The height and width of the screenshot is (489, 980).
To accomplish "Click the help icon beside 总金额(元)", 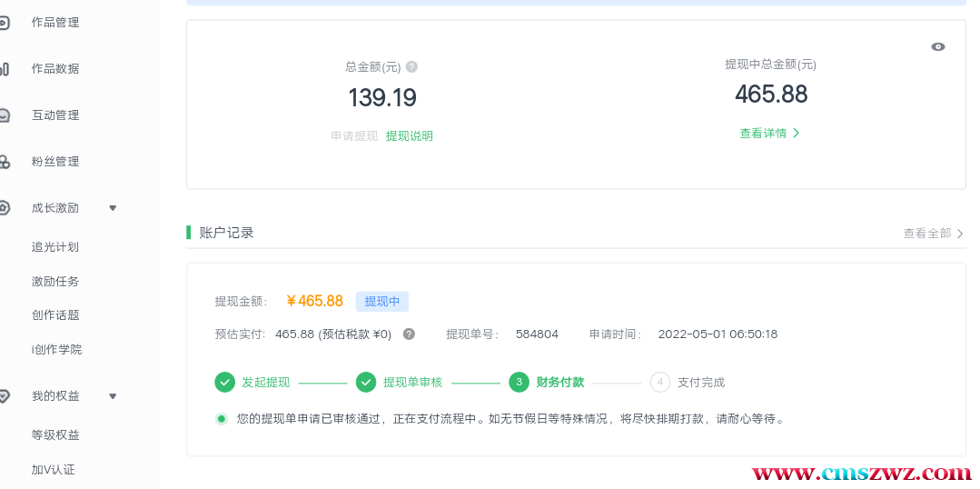I will (x=411, y=67).
